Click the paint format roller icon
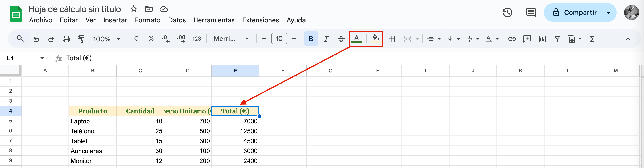This screenshot has height=168, width=644. click(81, 39)
